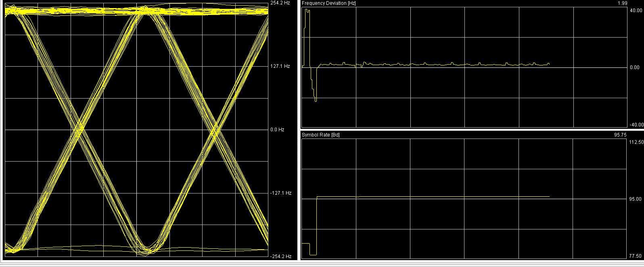644x267 pixels.
Task: Click the 0.0 Hz center axis label
Action: click(x=277, y=130)
